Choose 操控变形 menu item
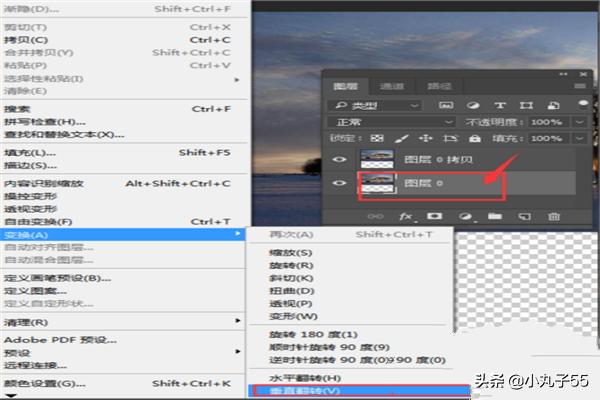Viewport: 600px width, 400px height. [122, 196]
